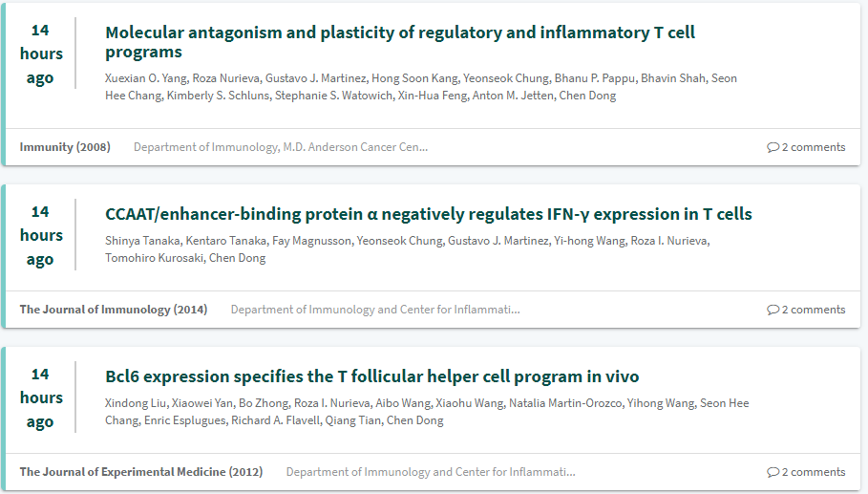
Task: Click author list starting with Xuexian O. Yang
Action: pyautogui.click(x=420, y=87)
